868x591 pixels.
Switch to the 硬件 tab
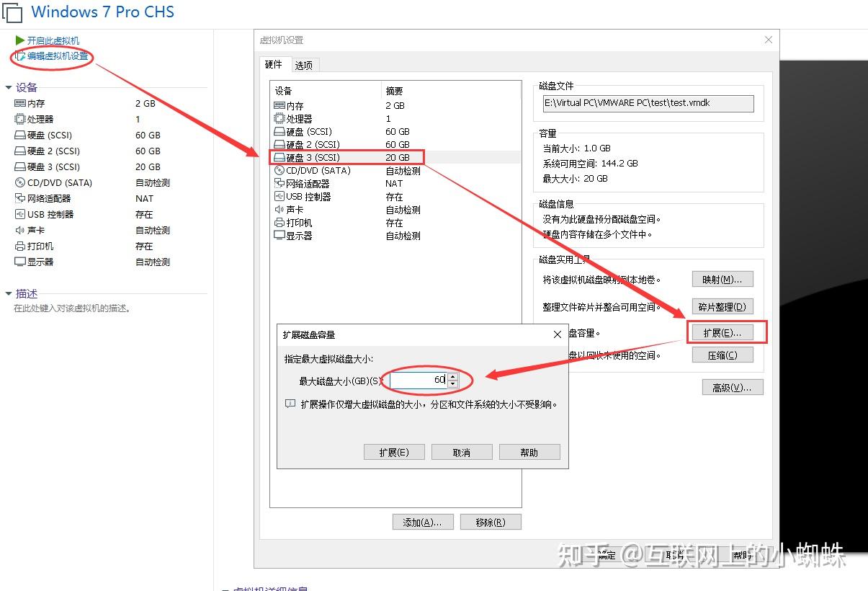(274, 64)
